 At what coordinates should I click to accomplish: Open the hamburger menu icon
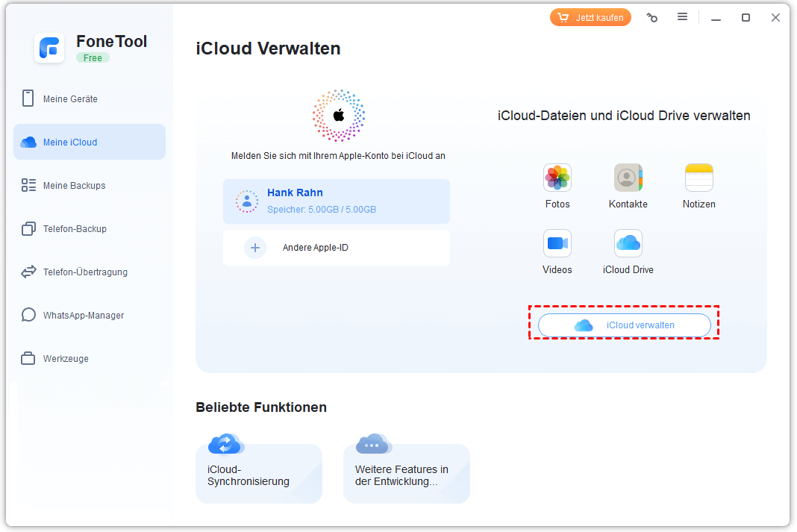click(682, 17)
